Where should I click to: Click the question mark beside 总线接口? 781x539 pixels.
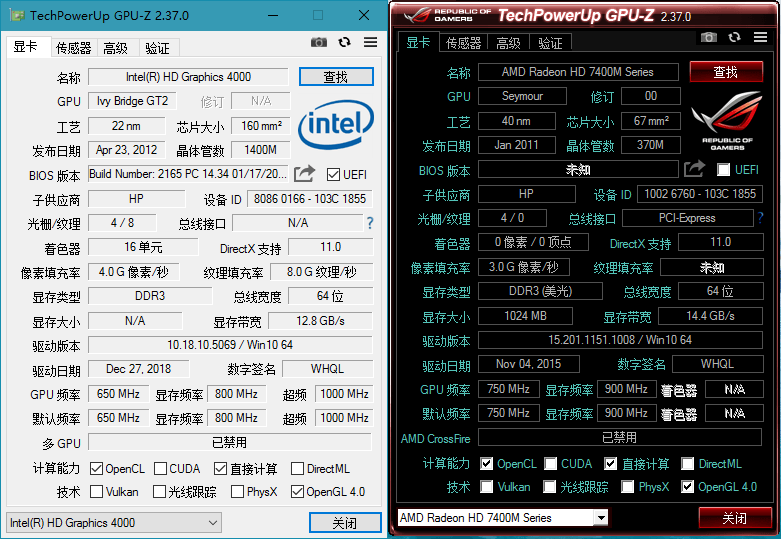(369, 223)
